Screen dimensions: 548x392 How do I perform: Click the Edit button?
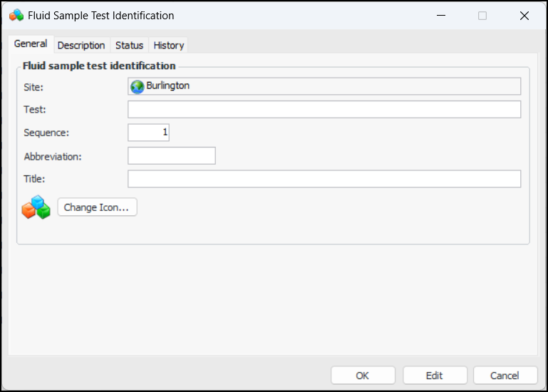pos(435,376)
